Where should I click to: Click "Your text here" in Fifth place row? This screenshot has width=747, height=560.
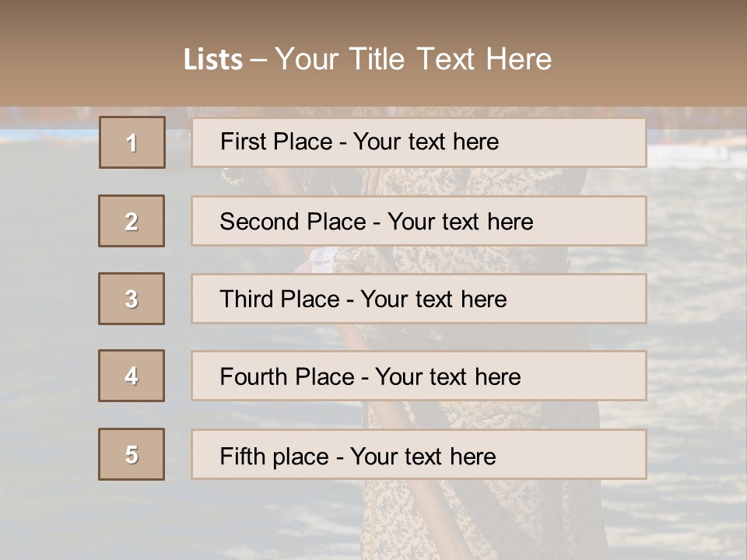click(423, 456)
